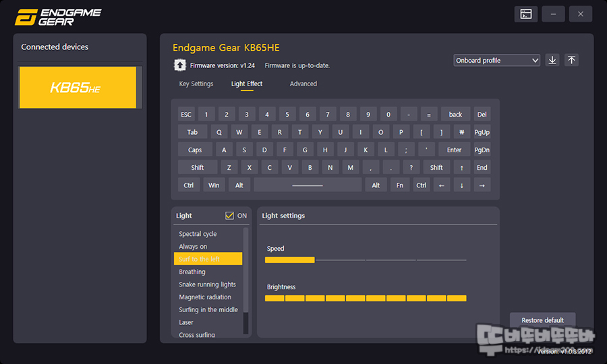Click the left arrow key on layout

pos(441,185)
